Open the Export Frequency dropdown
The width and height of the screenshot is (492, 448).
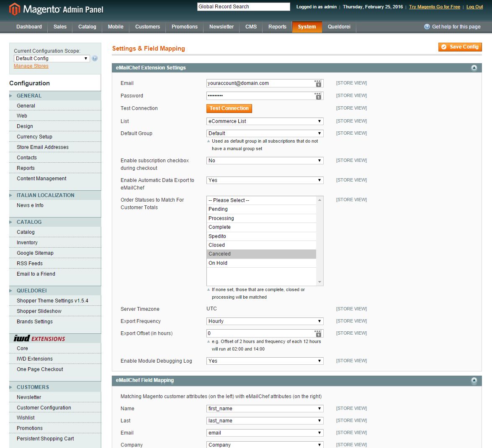point(265,321)
